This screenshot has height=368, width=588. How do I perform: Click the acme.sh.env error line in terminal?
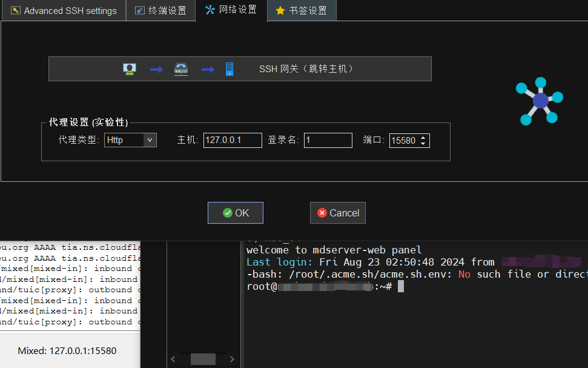click(x=417, y=274)
